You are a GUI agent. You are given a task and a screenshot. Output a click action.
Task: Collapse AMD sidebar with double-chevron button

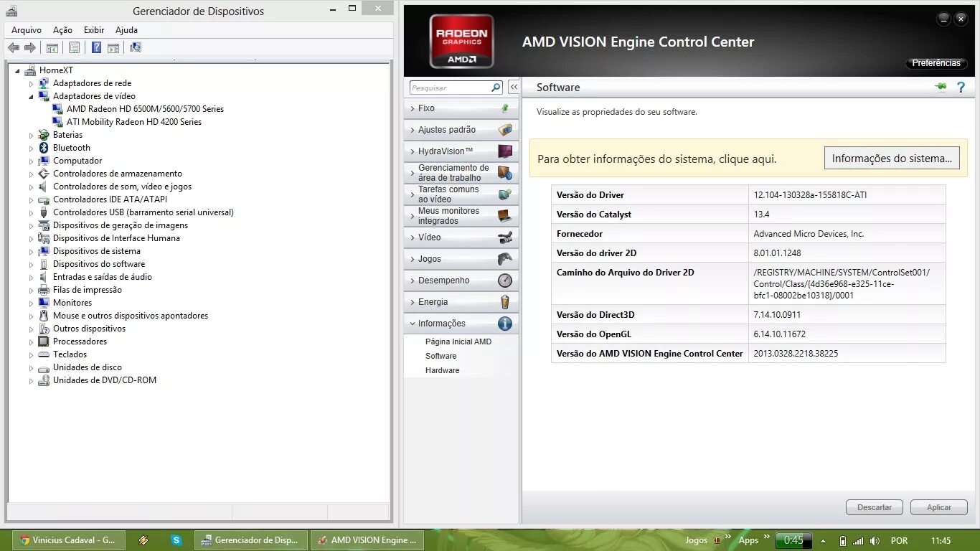514,88
